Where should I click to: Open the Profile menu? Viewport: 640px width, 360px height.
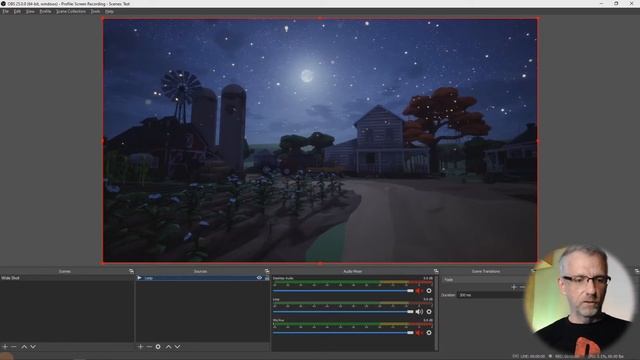[x=45, y=11]
